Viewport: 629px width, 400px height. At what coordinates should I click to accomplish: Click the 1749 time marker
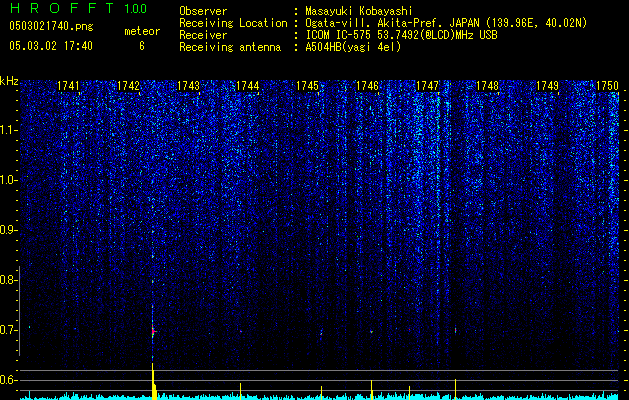[548, 86]
